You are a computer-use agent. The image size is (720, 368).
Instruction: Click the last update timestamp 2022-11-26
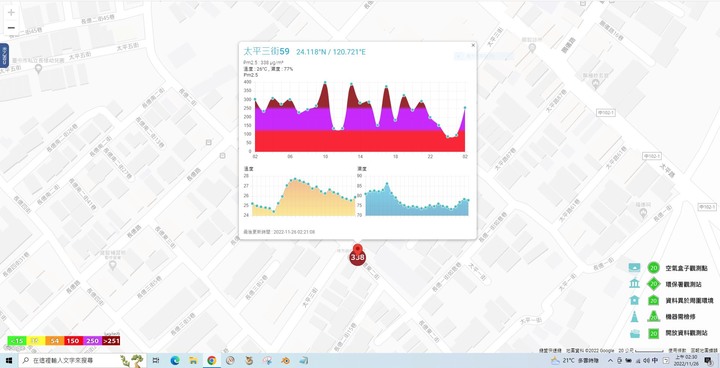pos(279,232)
